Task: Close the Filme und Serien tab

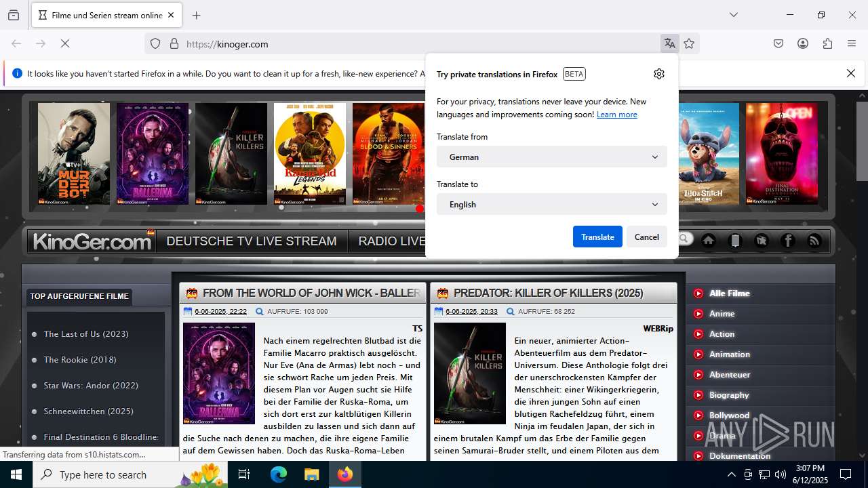Action: tap(171, 15)
